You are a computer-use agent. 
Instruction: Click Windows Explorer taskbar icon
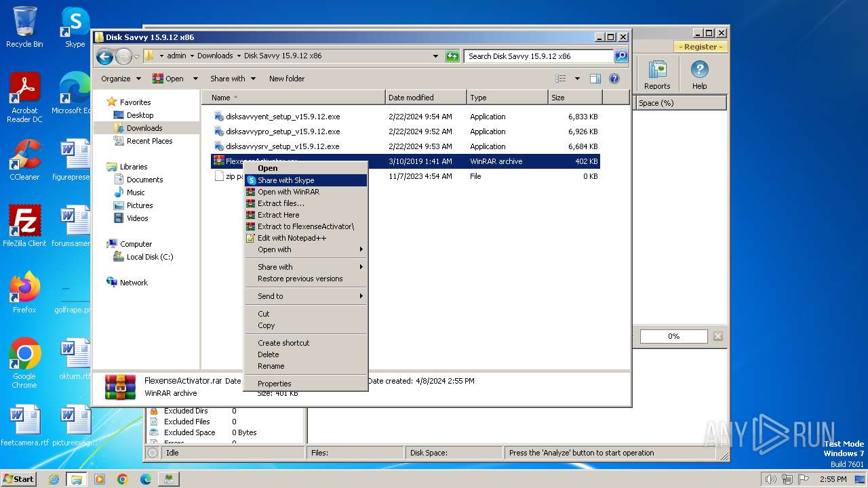76,479
